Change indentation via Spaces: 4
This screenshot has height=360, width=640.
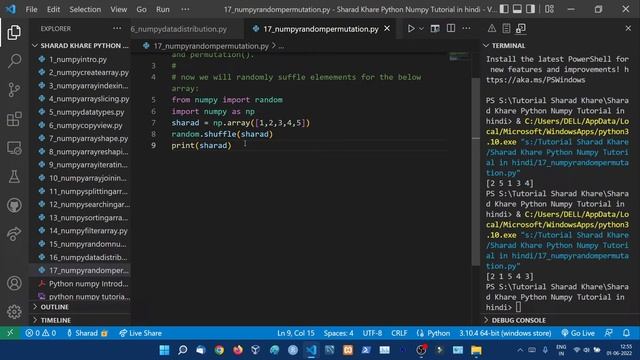coord(338,333)
